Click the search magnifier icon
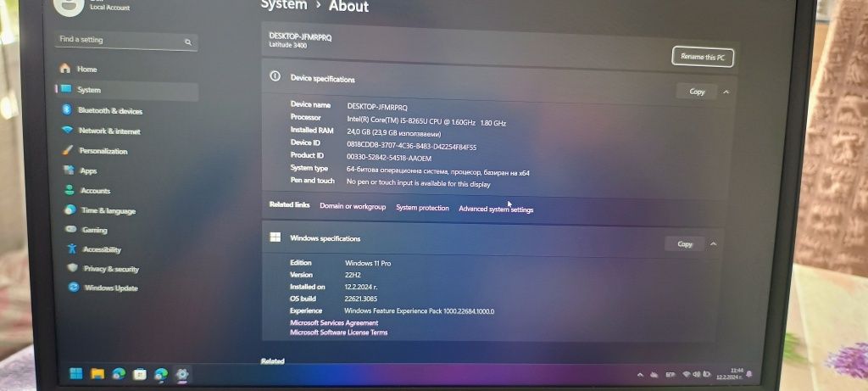 pyautogui.click(x=188, y=42)
